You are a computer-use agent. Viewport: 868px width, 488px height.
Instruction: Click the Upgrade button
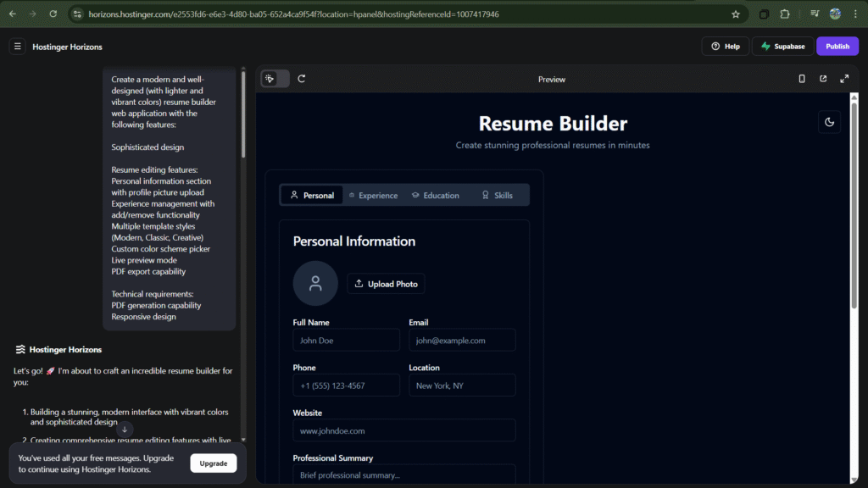[214, 463]
